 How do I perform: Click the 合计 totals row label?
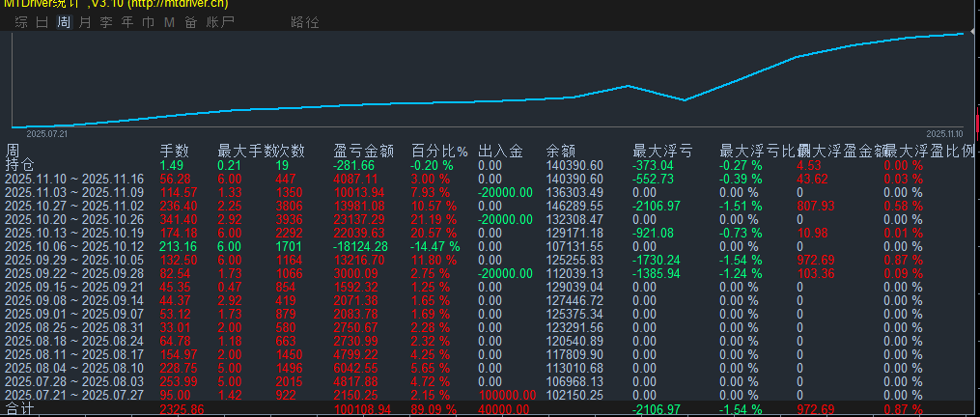pos(19,409)
